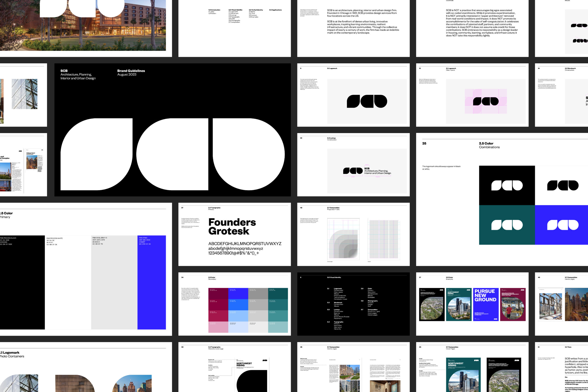Viewport: 588px width, 392px height.
Task: Open the 'PURSUE NEW GROUND' blue cover example
Action: (x=486, y=304)
